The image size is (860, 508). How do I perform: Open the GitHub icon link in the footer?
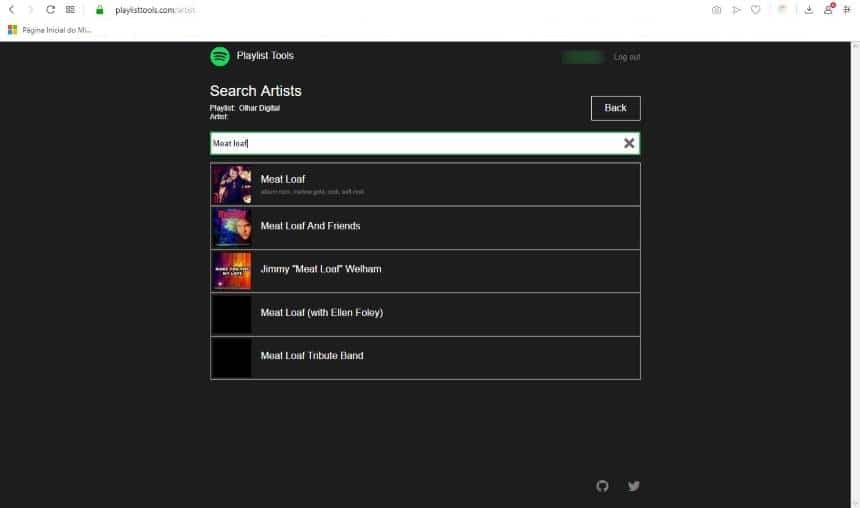pyautogui.click(x=602, y=486)
